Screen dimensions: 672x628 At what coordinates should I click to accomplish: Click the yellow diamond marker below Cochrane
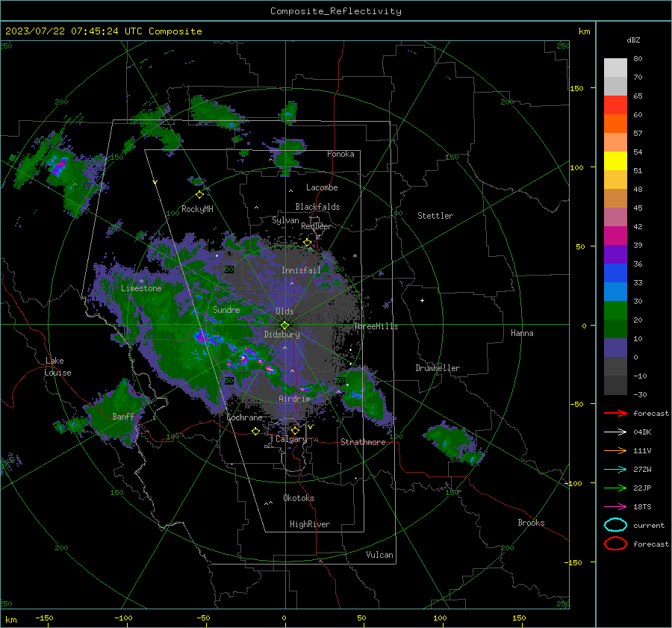[x=255, y=431]
